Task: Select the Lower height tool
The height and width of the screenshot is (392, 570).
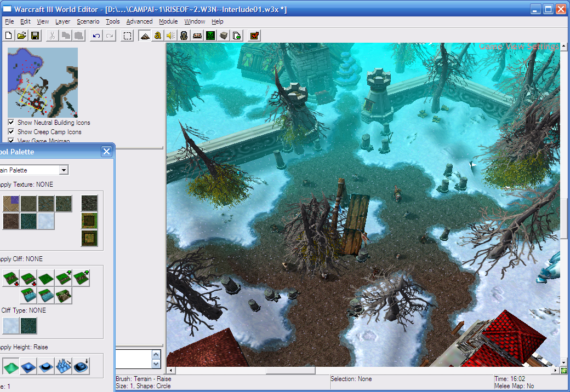Action: (29, 366)
